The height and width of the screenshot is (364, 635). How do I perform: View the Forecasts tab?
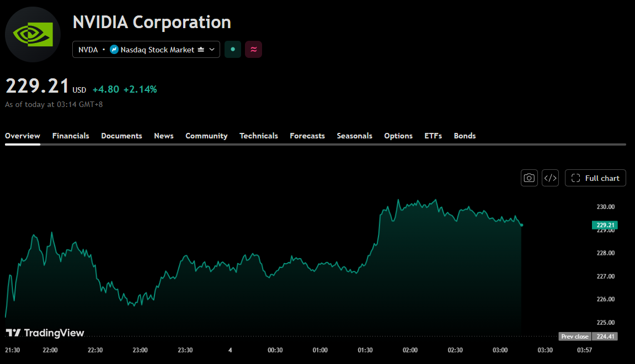coord(307,136)
